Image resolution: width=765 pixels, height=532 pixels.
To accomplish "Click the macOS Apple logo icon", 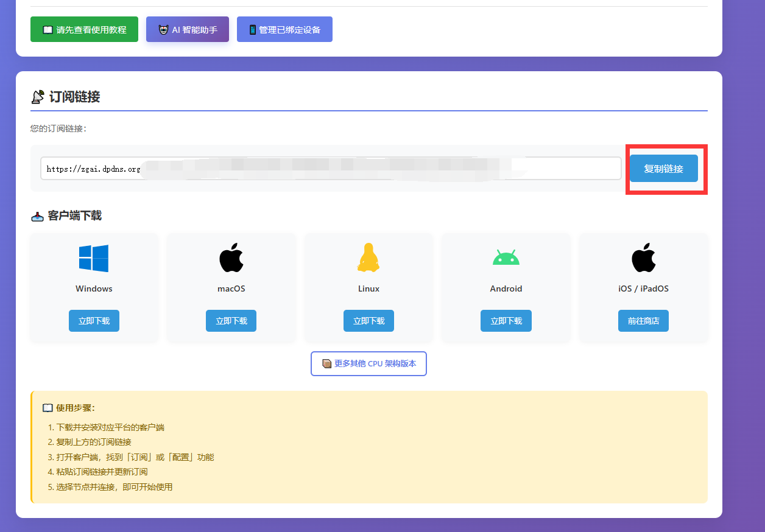I will (x=231, y=257).
